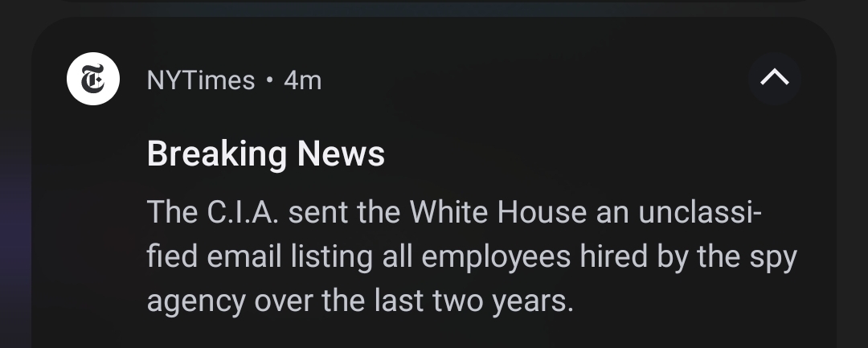Open the line starting with fied email listing

[x=472, y=257]
